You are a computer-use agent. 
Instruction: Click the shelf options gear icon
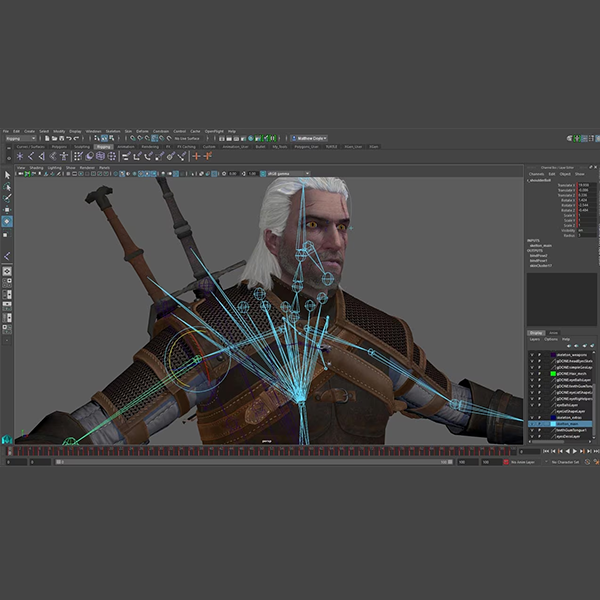click(x=9, y=157)
